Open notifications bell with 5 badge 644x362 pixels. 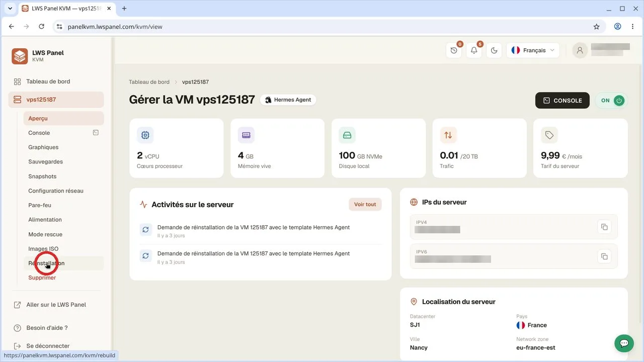[474, 50]
